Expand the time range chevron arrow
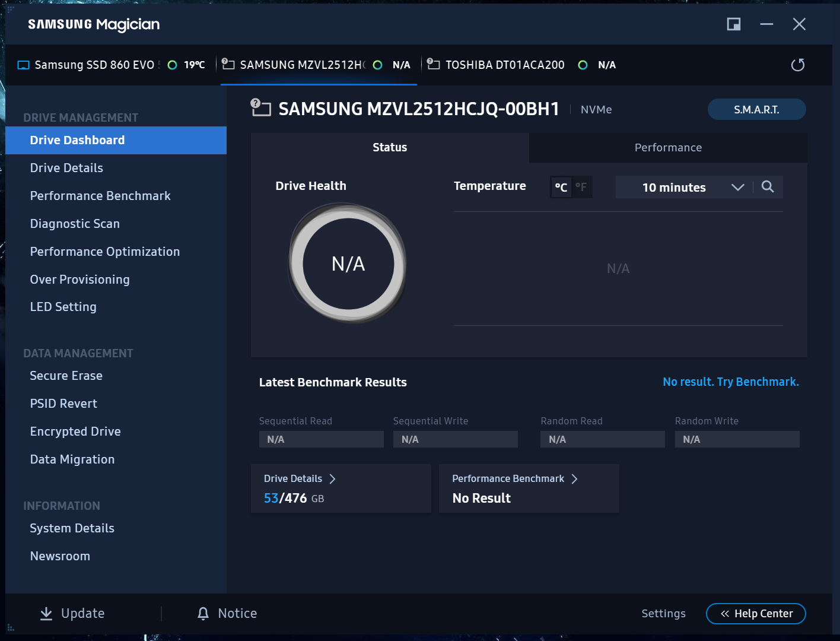 point(738,188)
